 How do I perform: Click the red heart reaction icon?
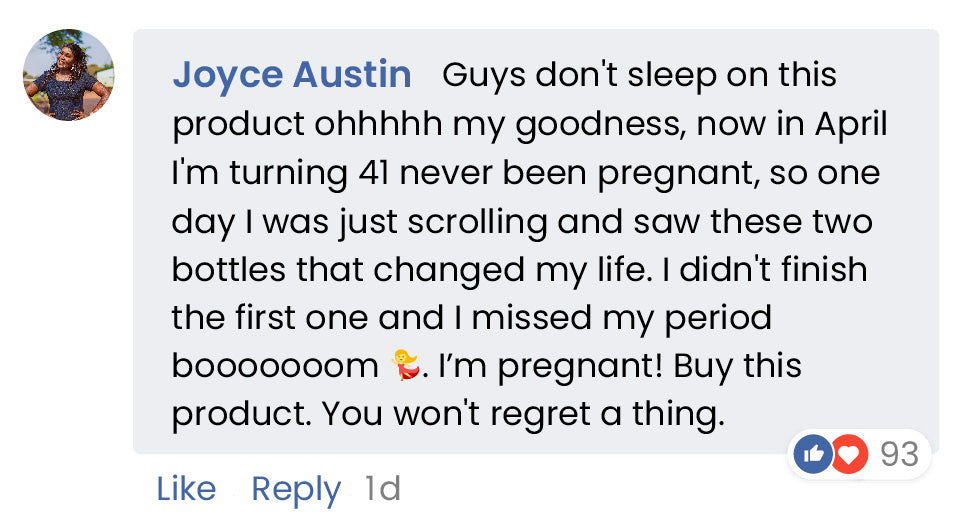point(849,455)
